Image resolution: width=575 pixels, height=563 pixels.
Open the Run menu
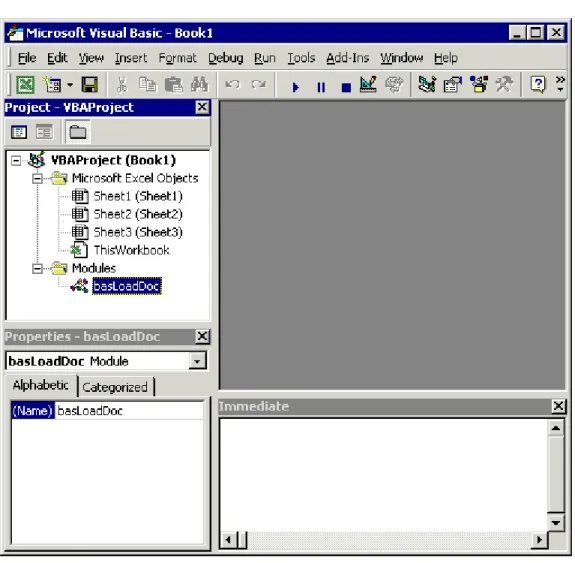265,58
